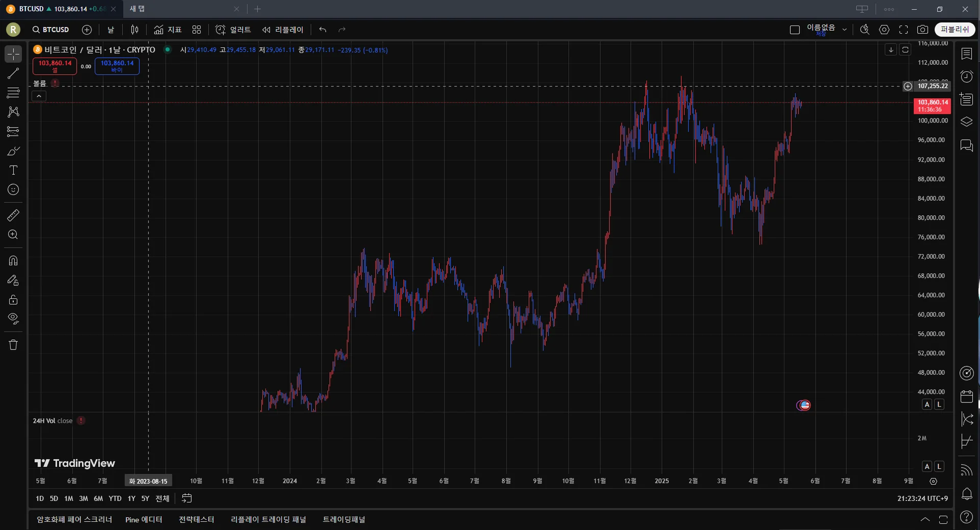This screenshot has width=980, height=530.
Task: Select the Fibonacci retracement tool
Action: [x=13, y=93]
